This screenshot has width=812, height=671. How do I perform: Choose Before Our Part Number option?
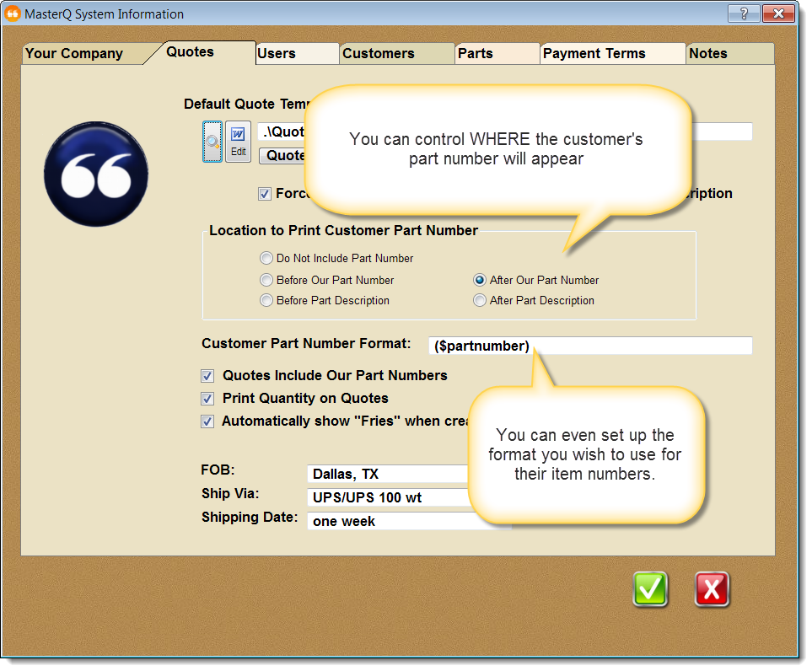[266, 281]
